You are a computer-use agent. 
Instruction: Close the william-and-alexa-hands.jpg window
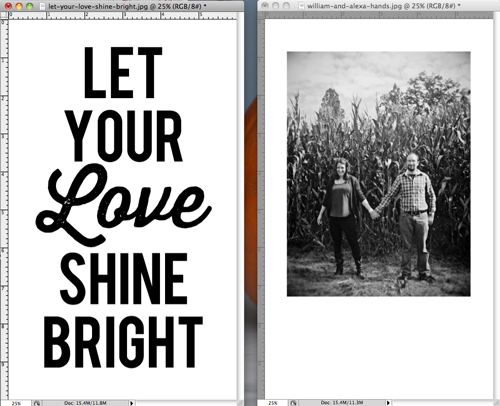click(265, 6)
